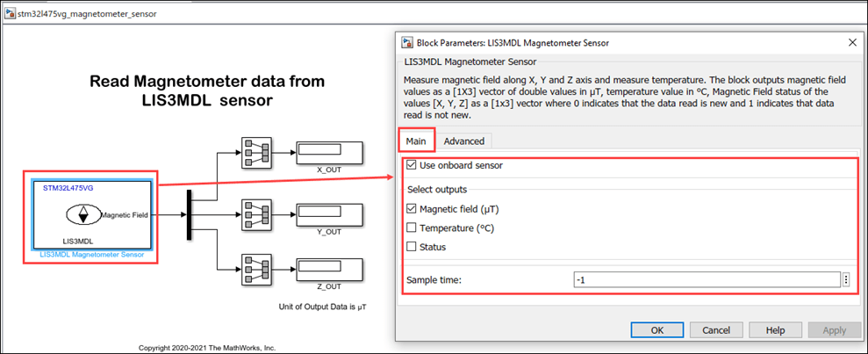Enable the Status output checkbox
Screen dimensions: 868x354
coord(412,247)
